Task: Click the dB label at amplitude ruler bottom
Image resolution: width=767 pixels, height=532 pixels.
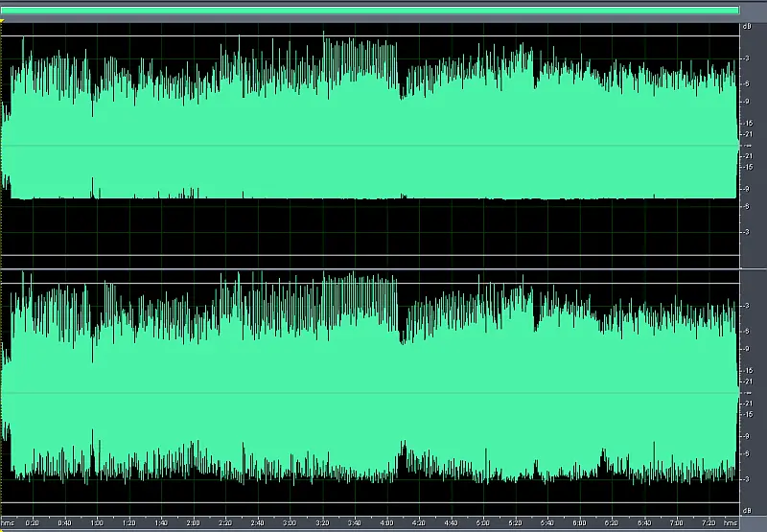Action: [x=747, y=511]
